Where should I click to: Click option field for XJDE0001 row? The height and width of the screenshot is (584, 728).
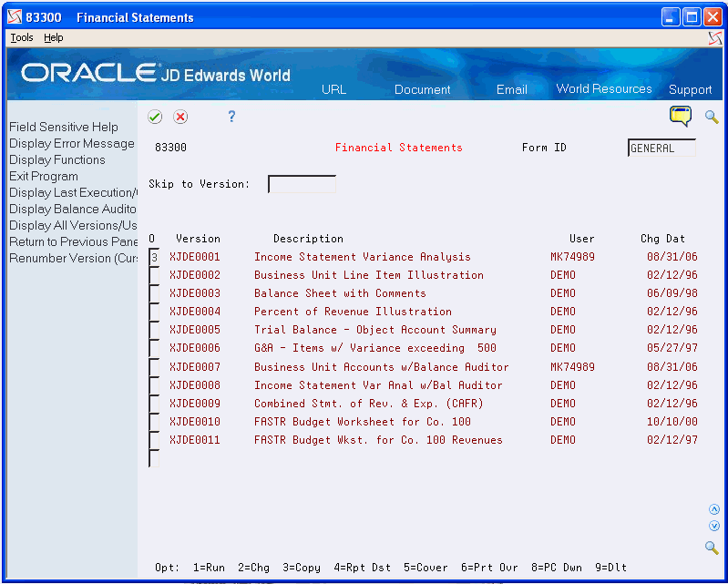154,257
